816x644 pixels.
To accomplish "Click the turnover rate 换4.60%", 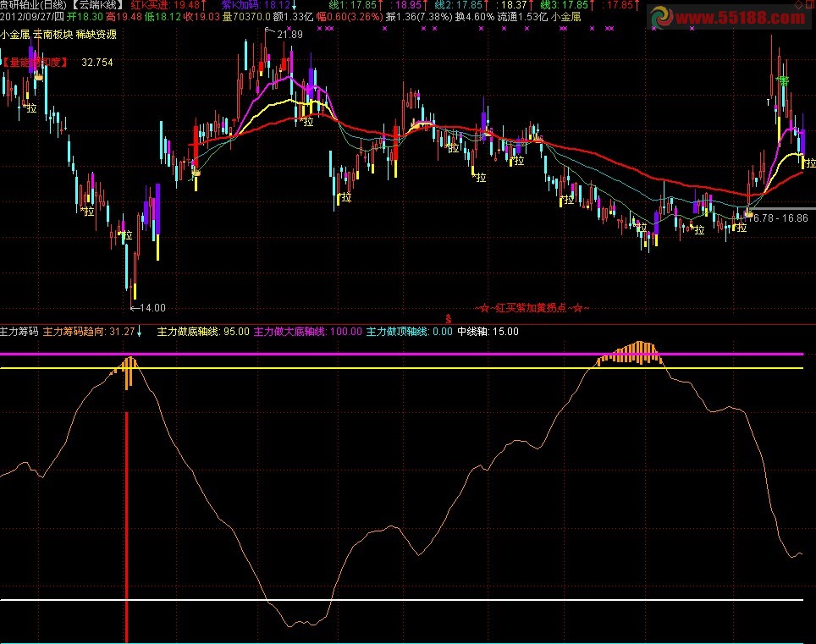I will point(475,17).
